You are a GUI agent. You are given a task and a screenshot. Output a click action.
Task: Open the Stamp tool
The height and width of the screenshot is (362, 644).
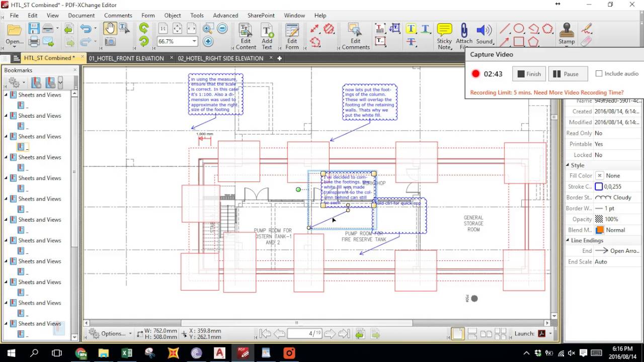(567, 34)
